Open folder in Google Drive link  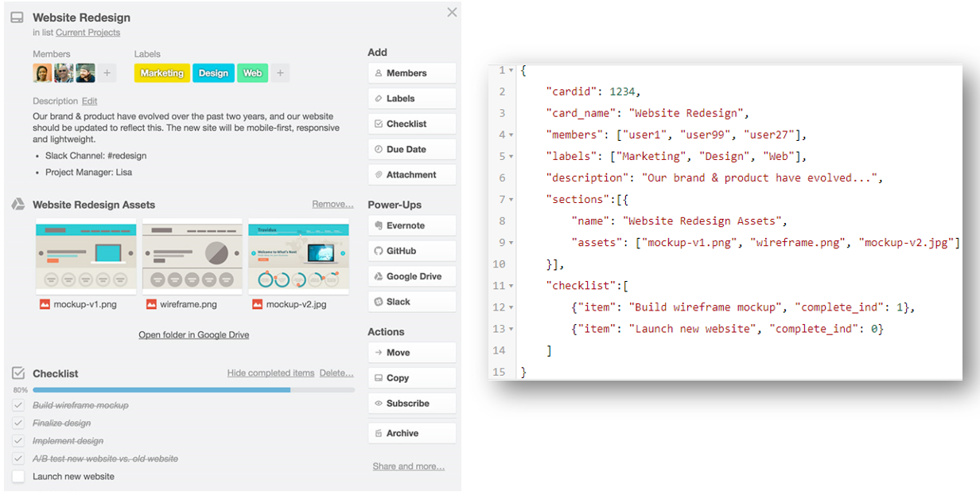[193, 335]
